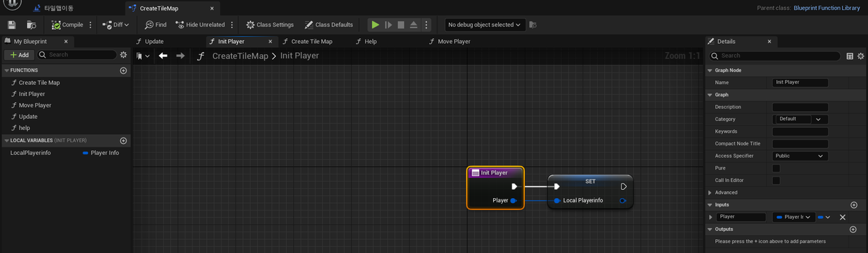Navigate back in graph history
The width and height of the screenshot is (868, 253).
pyautogui.click(x=163, y=56)
